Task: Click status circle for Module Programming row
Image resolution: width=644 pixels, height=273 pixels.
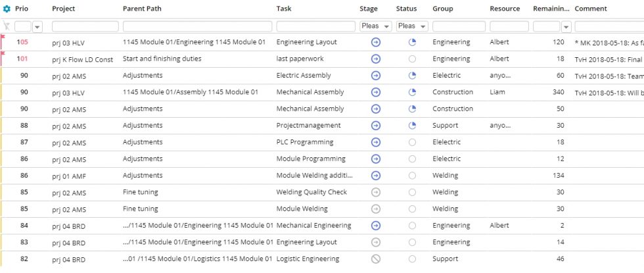Action: 413,159
